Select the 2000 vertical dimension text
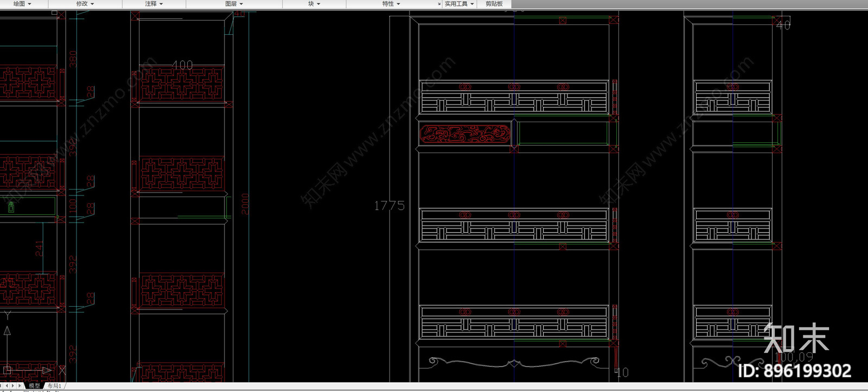The image size is (868, 392). [245, 204]
